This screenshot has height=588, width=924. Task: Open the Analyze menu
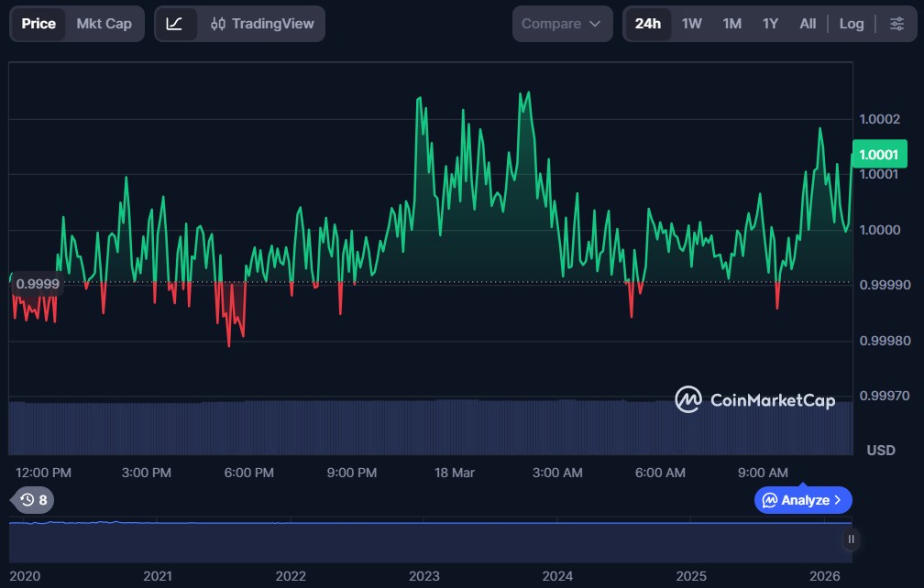(x=803, y=500)
